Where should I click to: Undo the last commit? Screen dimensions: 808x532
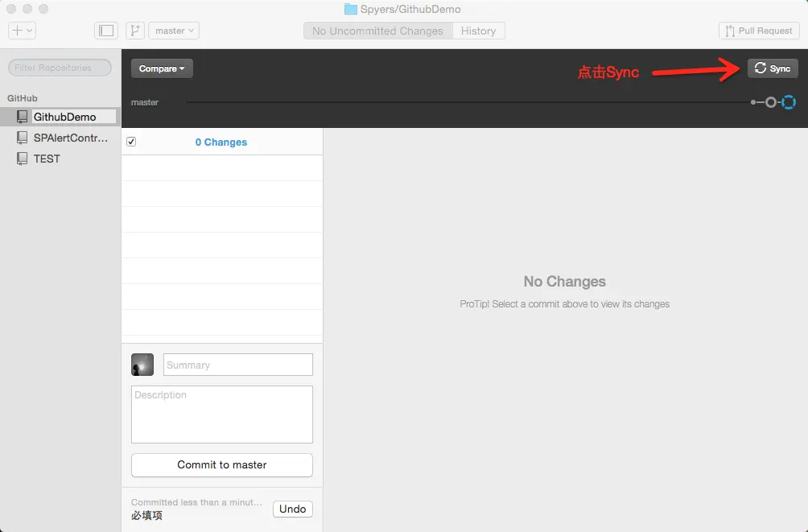[x=293, y=509]
